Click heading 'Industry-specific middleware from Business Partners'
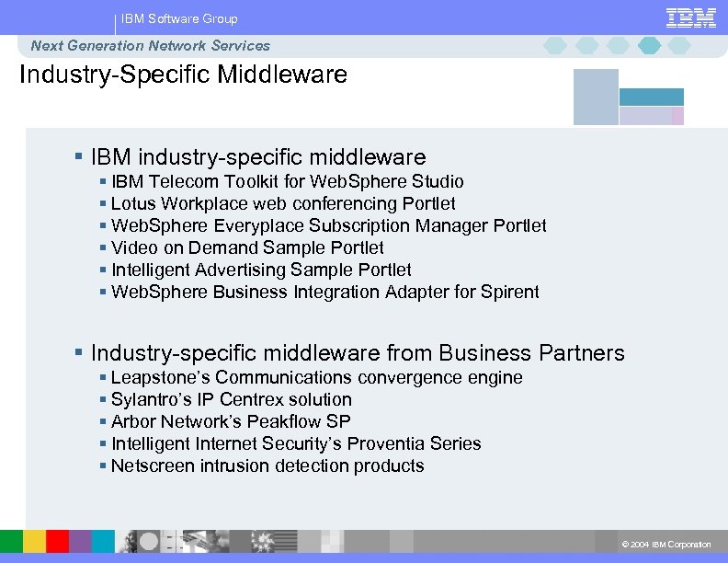Screen dimensions: 728x563 [358, 353]
